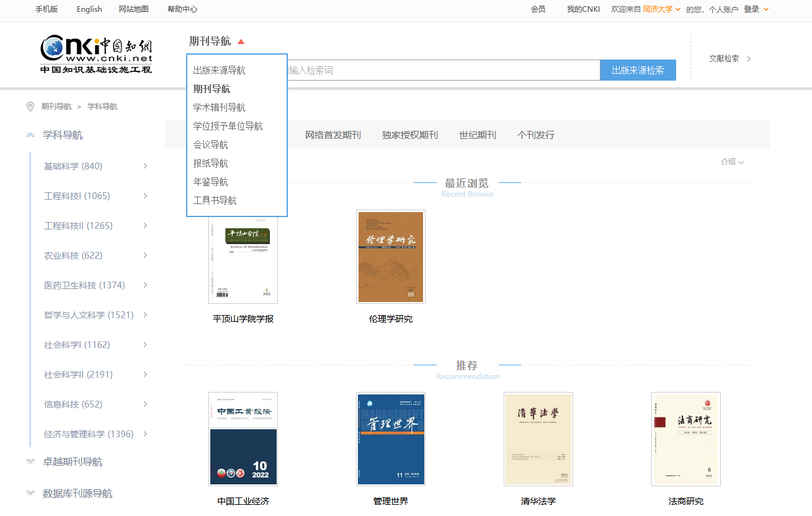Click the 出版来源检索 search button
The image size is (812, 516).
click(x=637, y=70)
